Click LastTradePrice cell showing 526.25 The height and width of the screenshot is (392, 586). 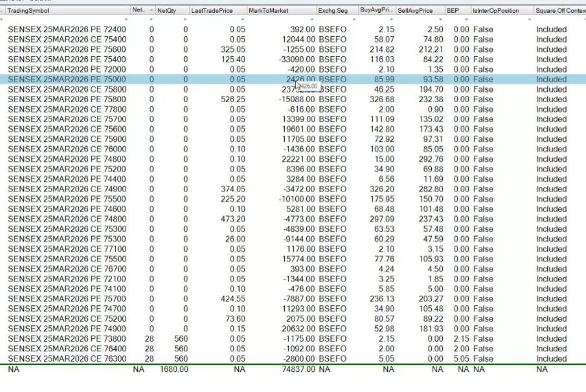[233, 100]
